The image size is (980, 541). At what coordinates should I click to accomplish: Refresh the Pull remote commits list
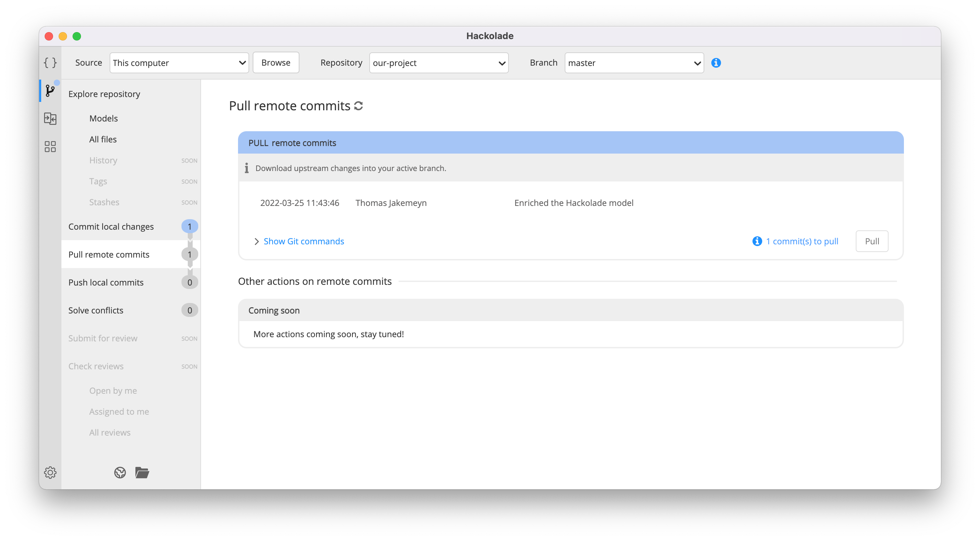[358, 106]
